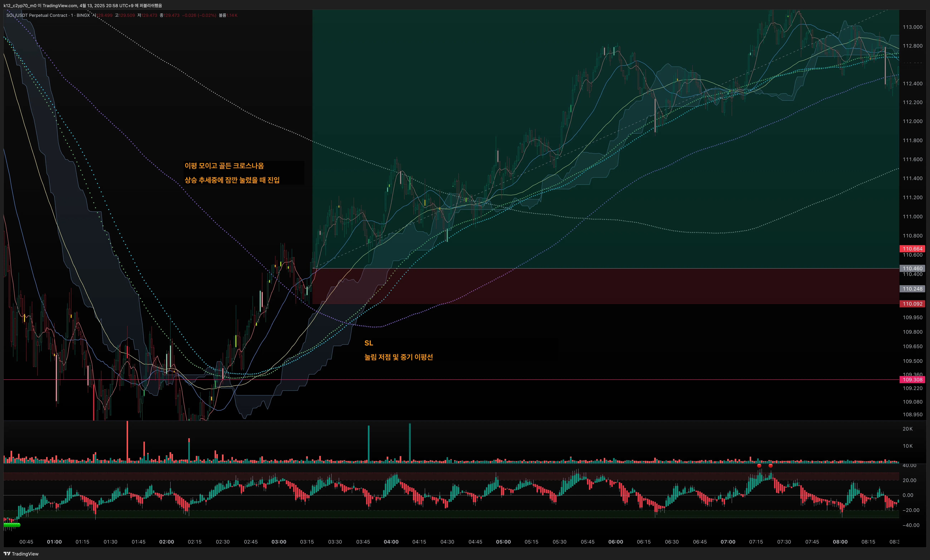Click the 108.950 price axis label
Image resolution: width=930 pixels, height=560 pixels.
tap(912, 414)
